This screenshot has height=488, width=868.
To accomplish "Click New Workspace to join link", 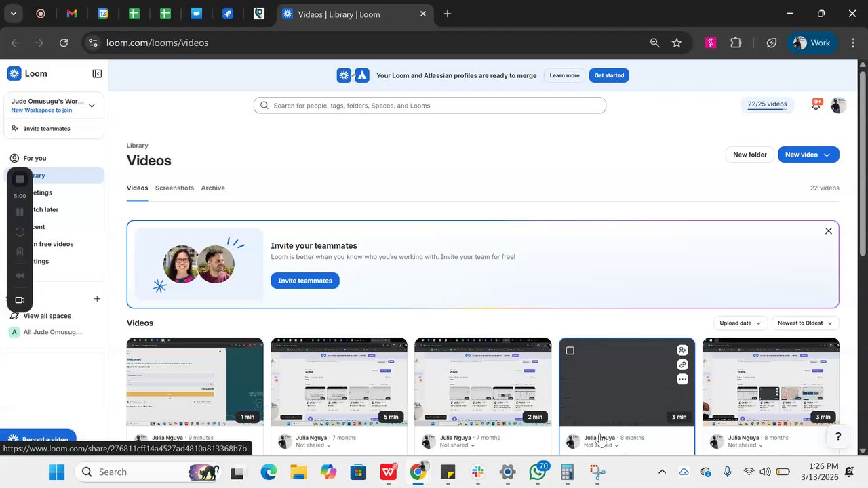I will point(41,110).
